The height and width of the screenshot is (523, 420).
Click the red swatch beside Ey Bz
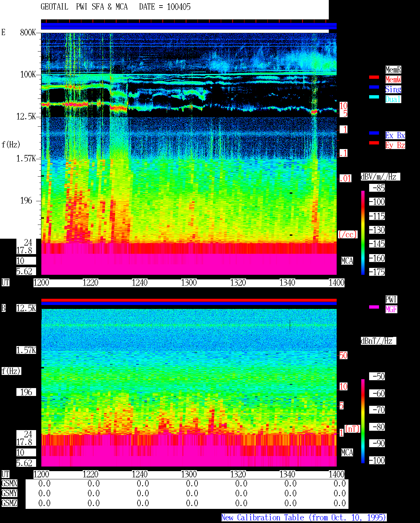pyautogui.click(x=374, y=143)
